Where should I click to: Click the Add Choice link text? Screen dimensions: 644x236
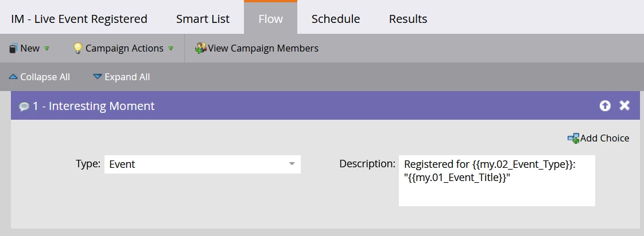coord(604,138)
